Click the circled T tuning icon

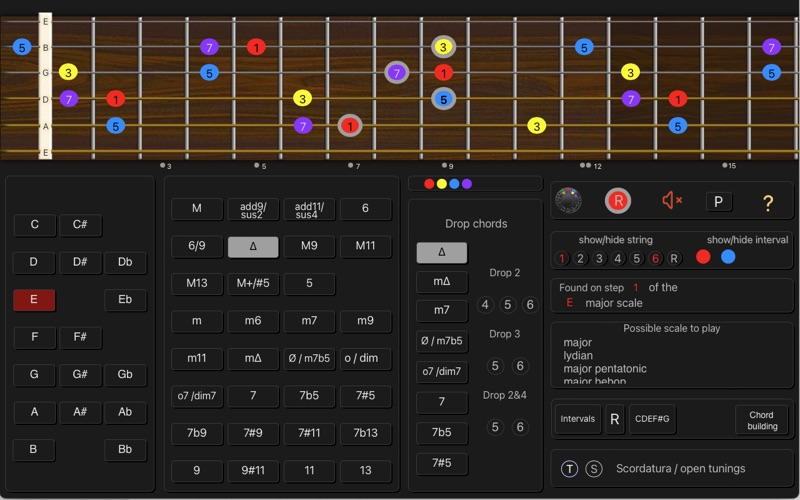point(569,468)
